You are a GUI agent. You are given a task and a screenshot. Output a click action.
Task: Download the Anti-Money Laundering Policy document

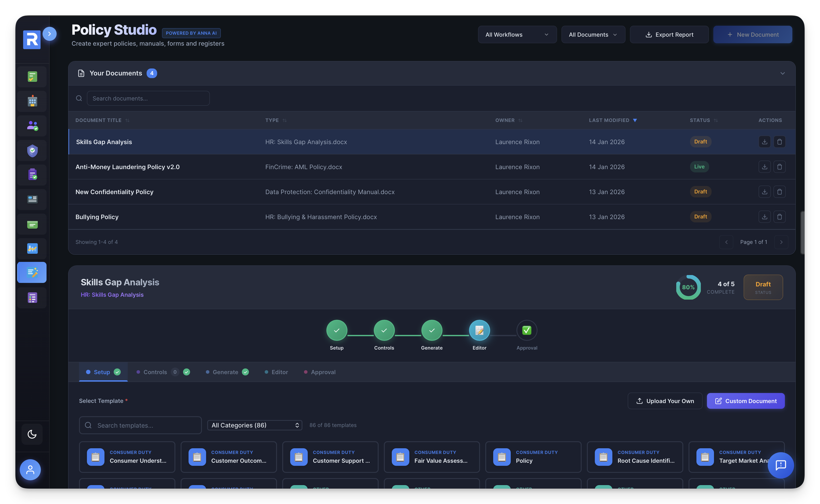765,167
